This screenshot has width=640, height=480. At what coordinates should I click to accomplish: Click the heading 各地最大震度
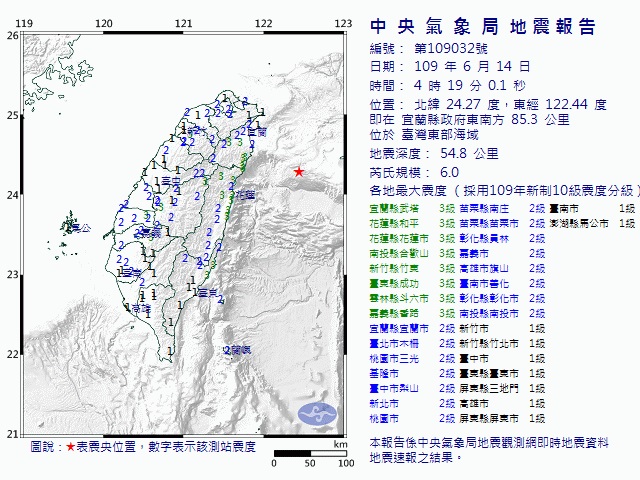point(408,191)
